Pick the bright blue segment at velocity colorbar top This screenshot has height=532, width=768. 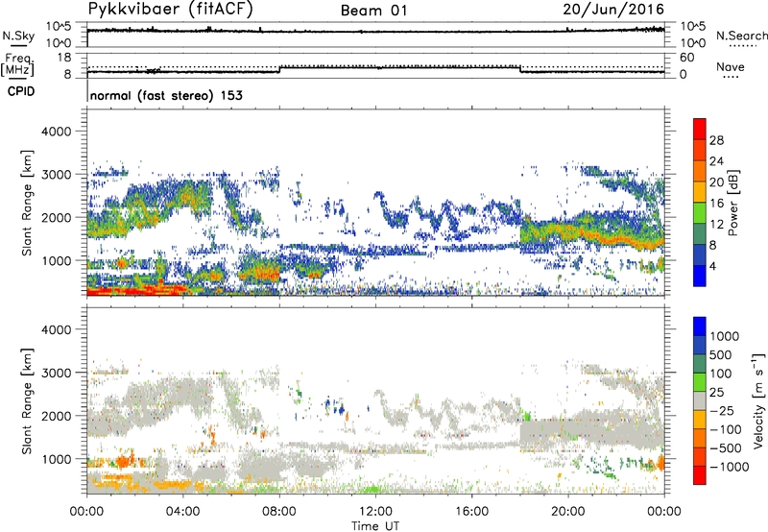pyautogui.click(x=700, y=326)
